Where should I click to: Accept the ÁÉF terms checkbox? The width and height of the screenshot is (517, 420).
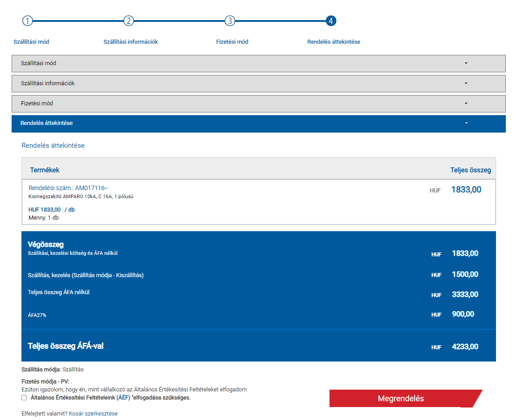pyautogui.click(x=24, y=398)
